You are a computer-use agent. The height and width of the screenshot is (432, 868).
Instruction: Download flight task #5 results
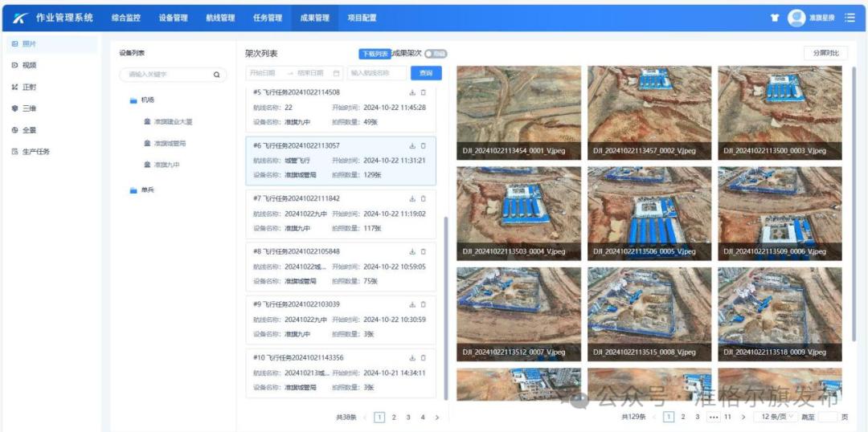412,92
